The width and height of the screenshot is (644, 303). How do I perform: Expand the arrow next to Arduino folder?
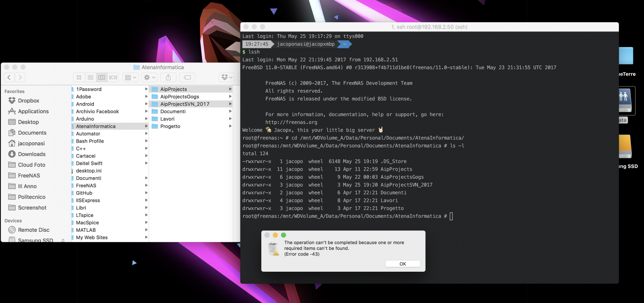pos(146,119)
